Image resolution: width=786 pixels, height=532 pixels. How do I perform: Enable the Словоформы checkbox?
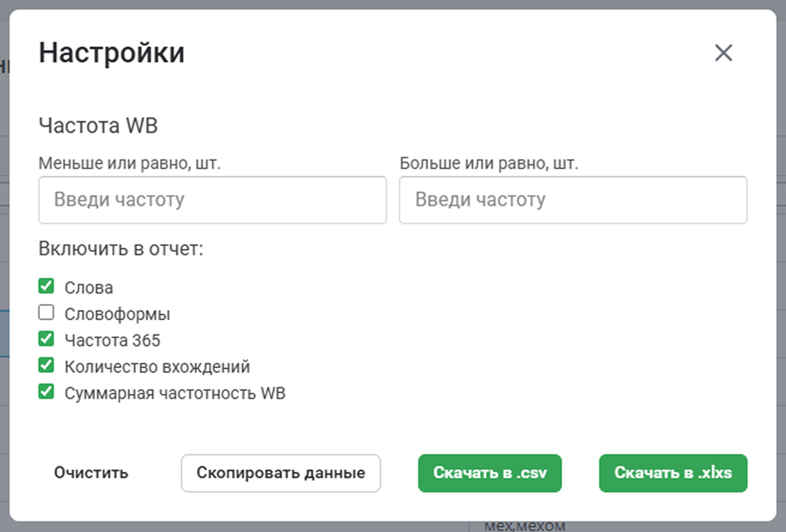[x=46, y=313]
